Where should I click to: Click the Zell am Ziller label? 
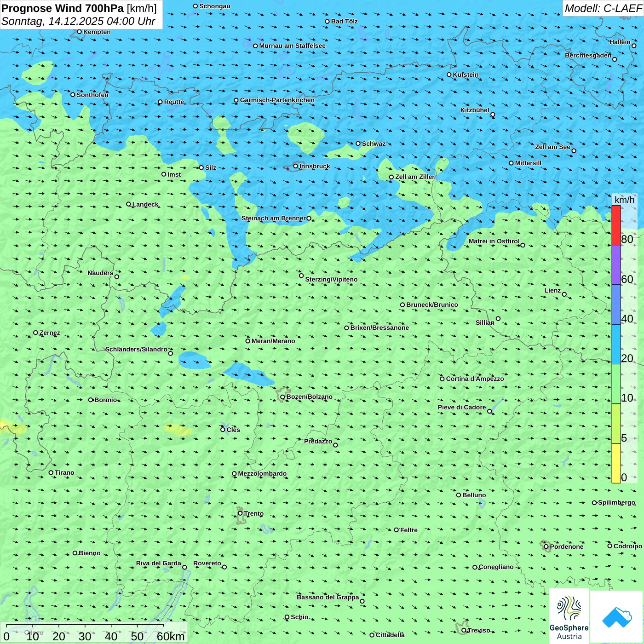pos(414,177)
